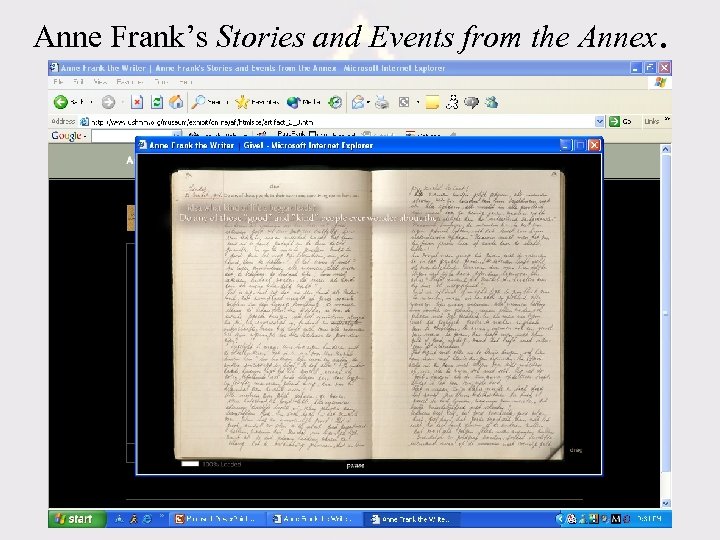Print the page using the printer icon

[x=382, y=102]
